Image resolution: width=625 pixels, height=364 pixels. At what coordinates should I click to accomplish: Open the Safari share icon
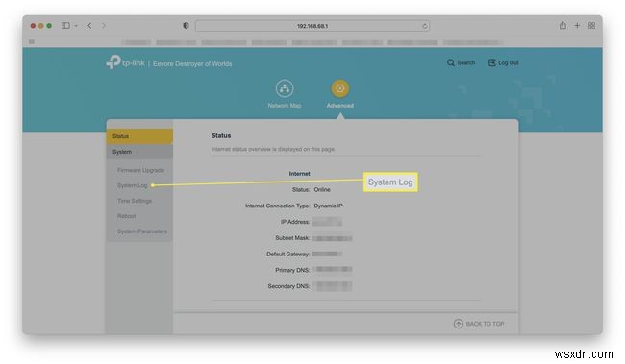tap(562, 26)
